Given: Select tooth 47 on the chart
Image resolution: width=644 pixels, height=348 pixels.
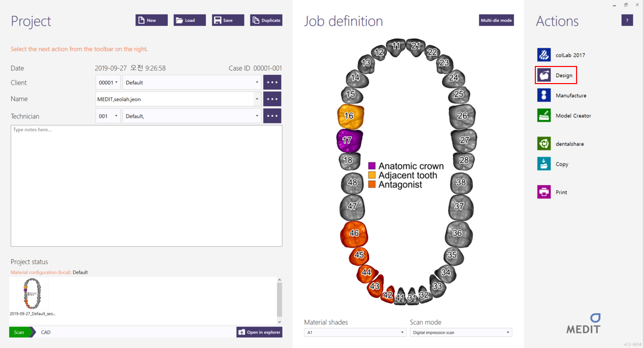Looking at the screenshot, I should 352,206.
